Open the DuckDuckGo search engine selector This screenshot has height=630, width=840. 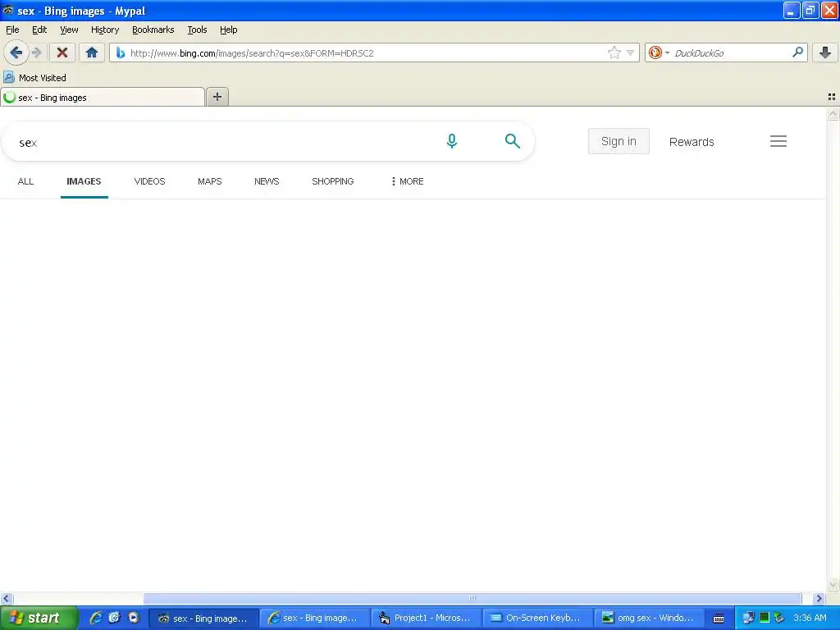click(x=659, y=52)
